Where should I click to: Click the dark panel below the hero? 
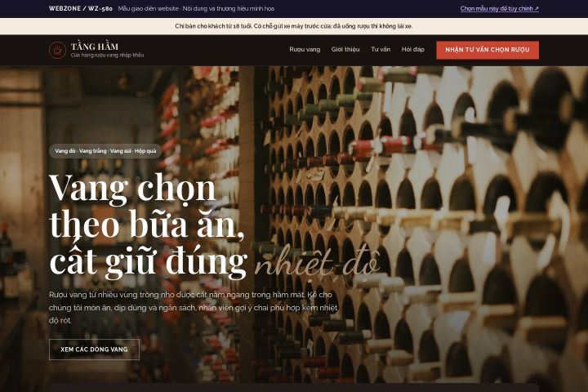tap(294, 388)
